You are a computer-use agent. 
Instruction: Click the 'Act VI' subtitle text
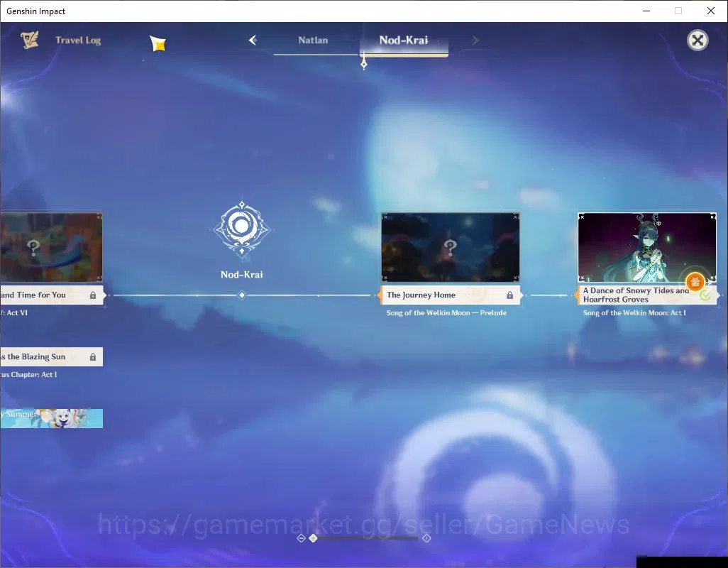(17, 313)
